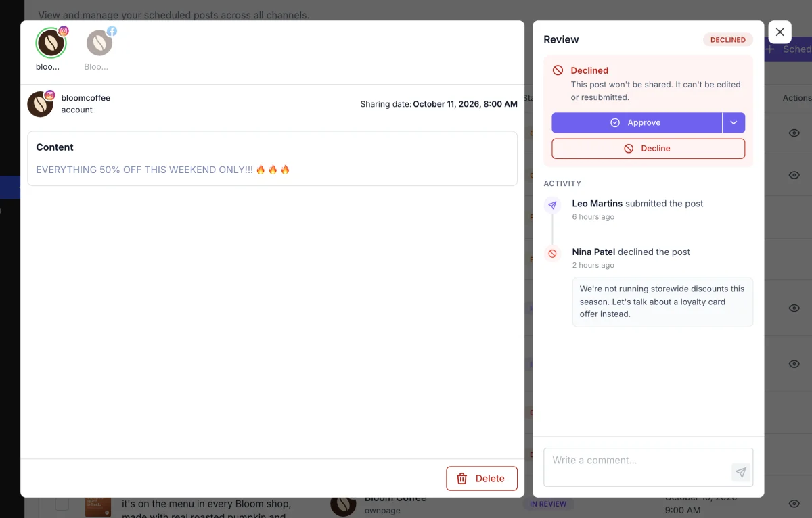Image resolution: width=812 pixels, height=518 pixels.
Task: Click the '6 hours ago' timestamp
Action: click(593, 217)
